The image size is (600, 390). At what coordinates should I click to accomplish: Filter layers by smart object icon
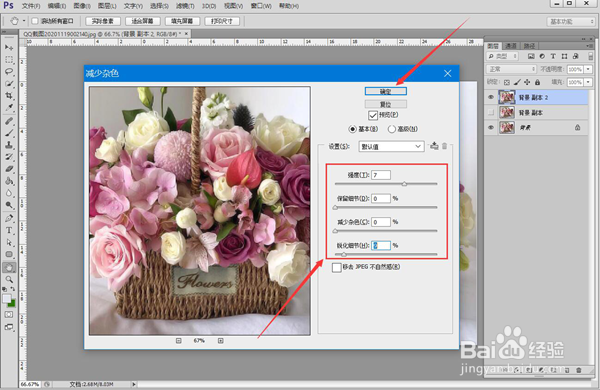pos(576,56)
